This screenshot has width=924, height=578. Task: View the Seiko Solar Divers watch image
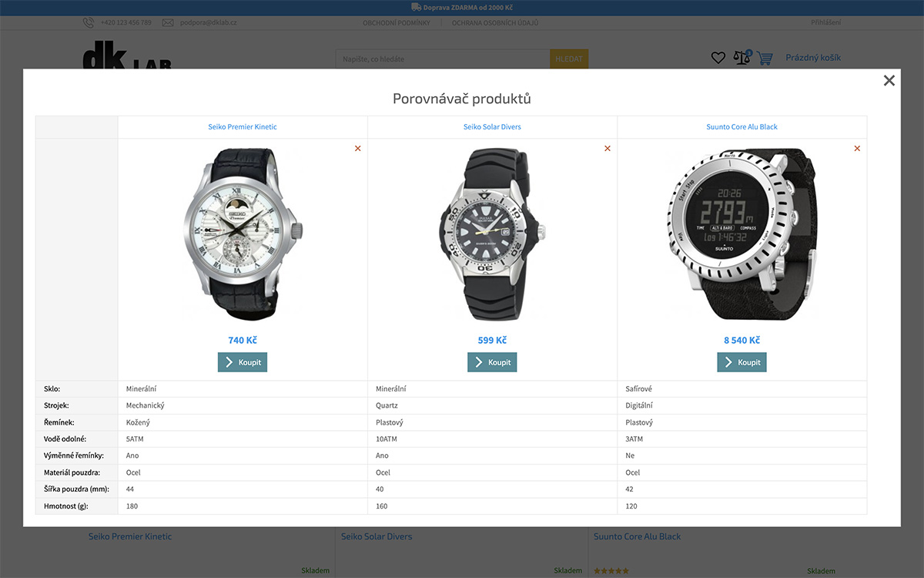point(492,234)
